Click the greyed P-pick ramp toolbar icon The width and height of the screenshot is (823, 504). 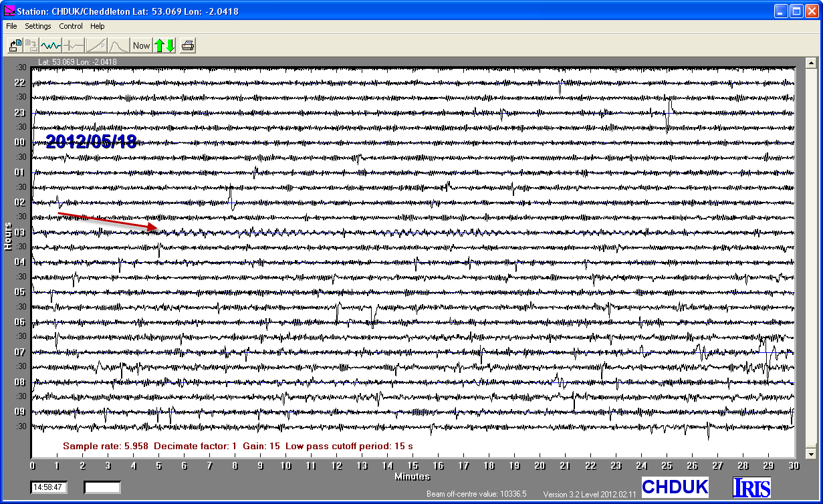96,45
